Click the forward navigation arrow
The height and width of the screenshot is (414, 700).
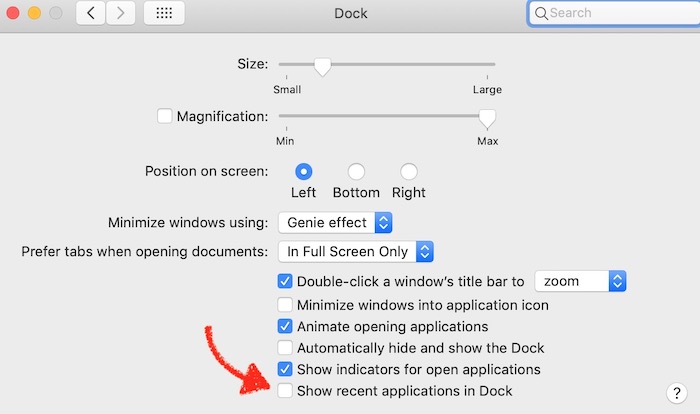(x=120, y=14)
